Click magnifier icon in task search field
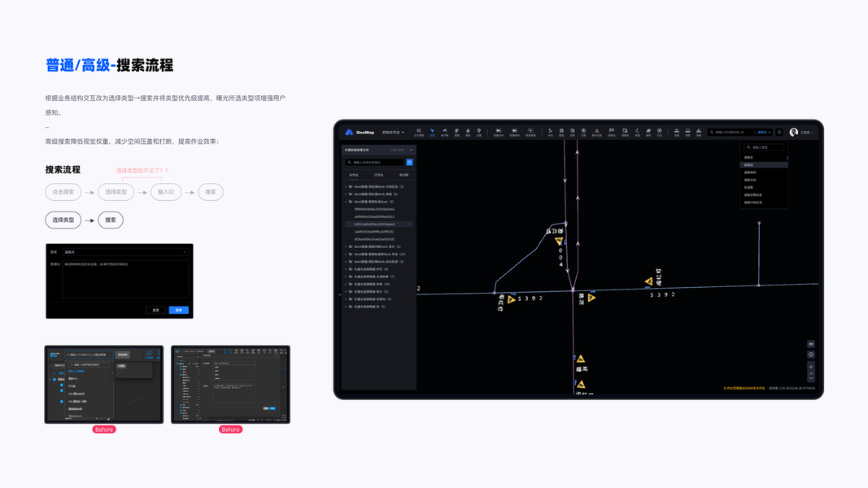Viewport: 868px width, 488px height. [349, 162]
